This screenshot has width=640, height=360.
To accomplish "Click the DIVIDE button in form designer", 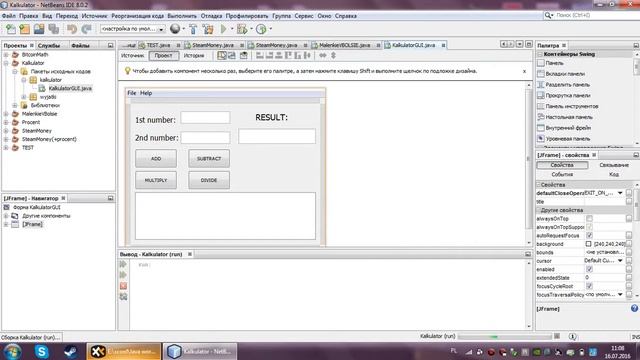I will pyautogui.click(x=209, y=180).
